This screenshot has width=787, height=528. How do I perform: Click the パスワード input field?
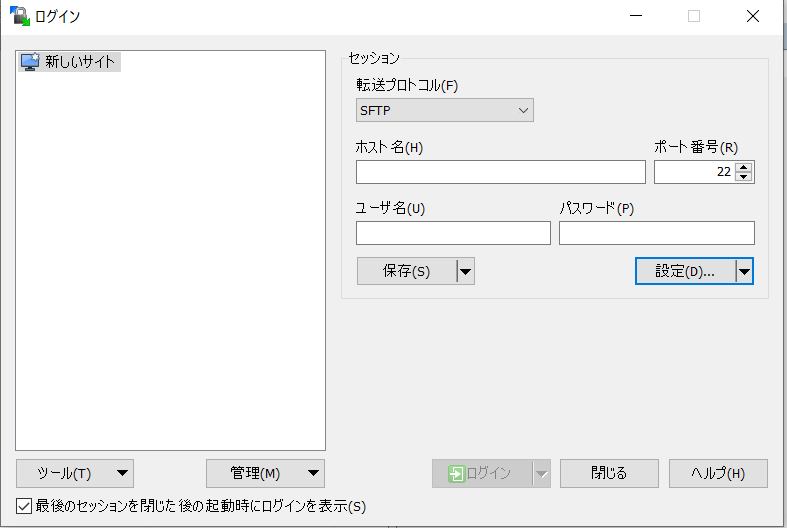(x=657, y=233)
